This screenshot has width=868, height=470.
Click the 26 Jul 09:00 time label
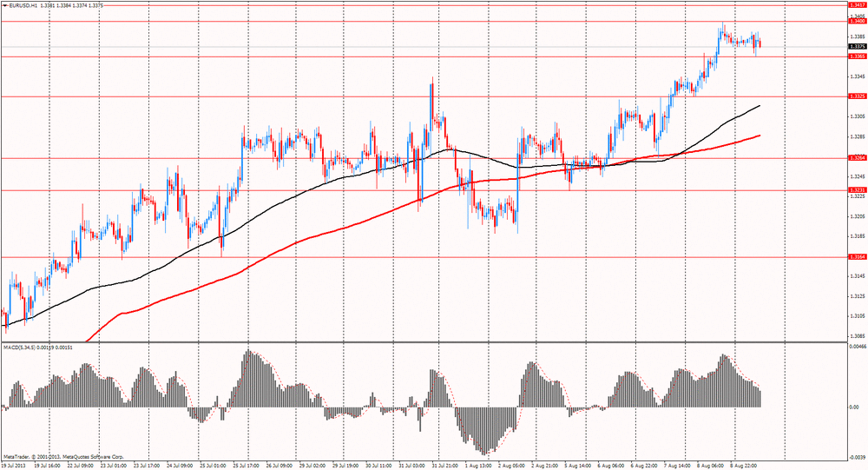[x=280, y=467]
